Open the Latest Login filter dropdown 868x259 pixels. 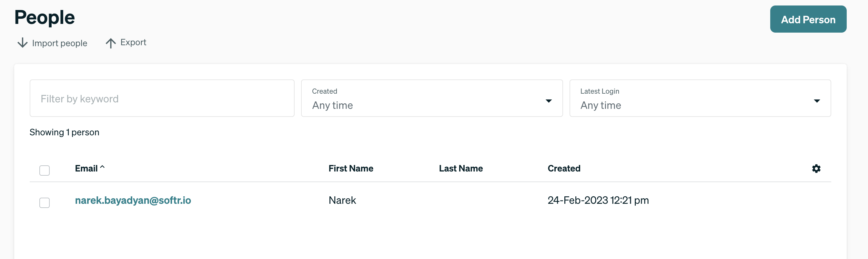[700, 98]
